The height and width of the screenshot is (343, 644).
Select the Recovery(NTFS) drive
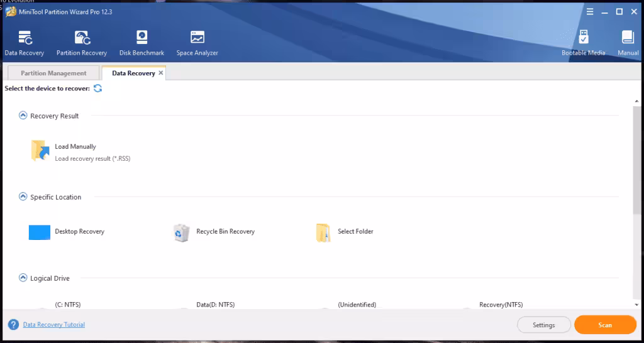click(501, 305)
